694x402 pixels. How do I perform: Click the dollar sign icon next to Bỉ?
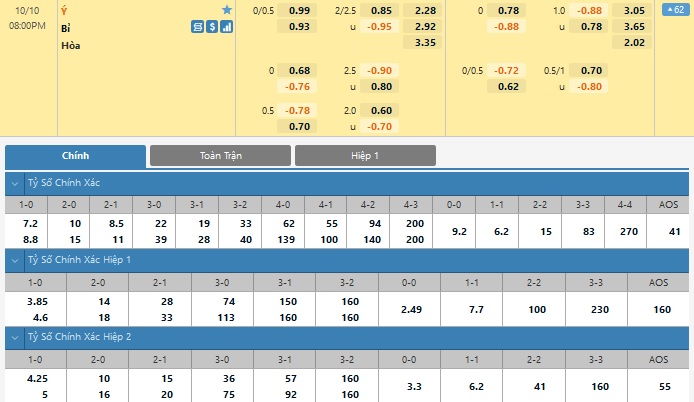click(x=212, y=27)
